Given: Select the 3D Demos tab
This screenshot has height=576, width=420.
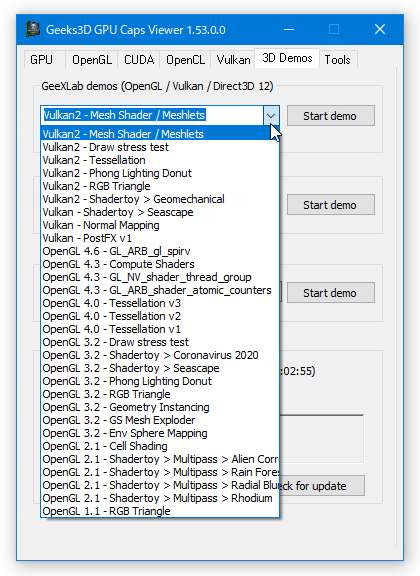Looking at the screenshot, I should (x=287, y=58).
